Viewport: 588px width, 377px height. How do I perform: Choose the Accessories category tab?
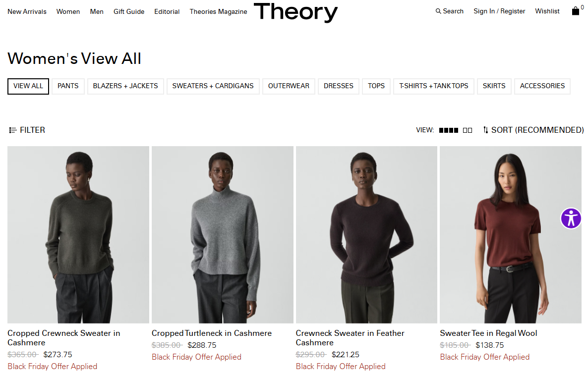[542, 86]
